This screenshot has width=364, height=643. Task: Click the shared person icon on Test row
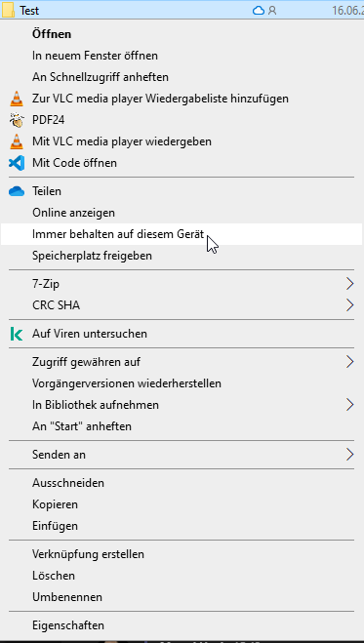click(272, 11)
